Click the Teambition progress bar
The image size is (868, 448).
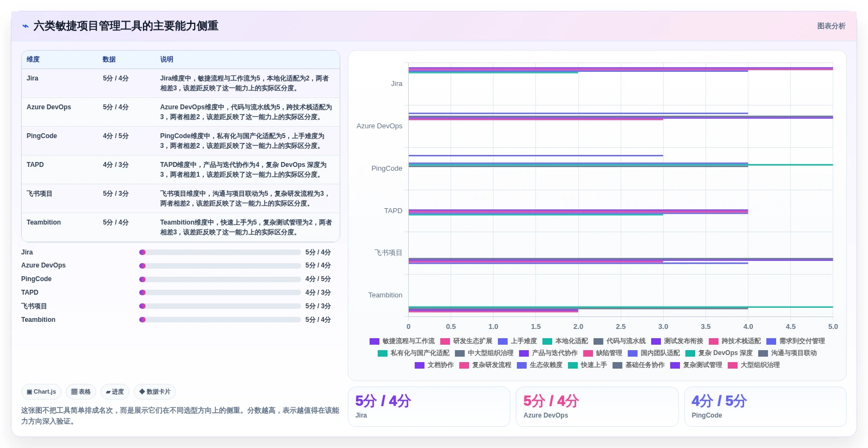(x=220, y=320)
